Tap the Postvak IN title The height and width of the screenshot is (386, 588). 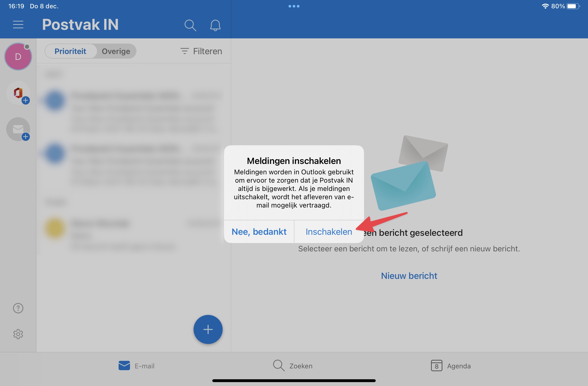coord(80,25)
